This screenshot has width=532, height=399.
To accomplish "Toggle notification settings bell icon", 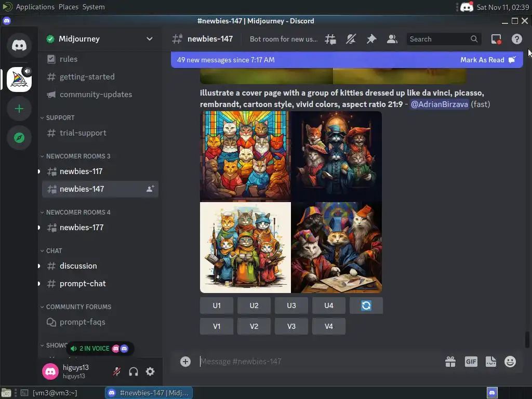I will [x=351, y=39].
